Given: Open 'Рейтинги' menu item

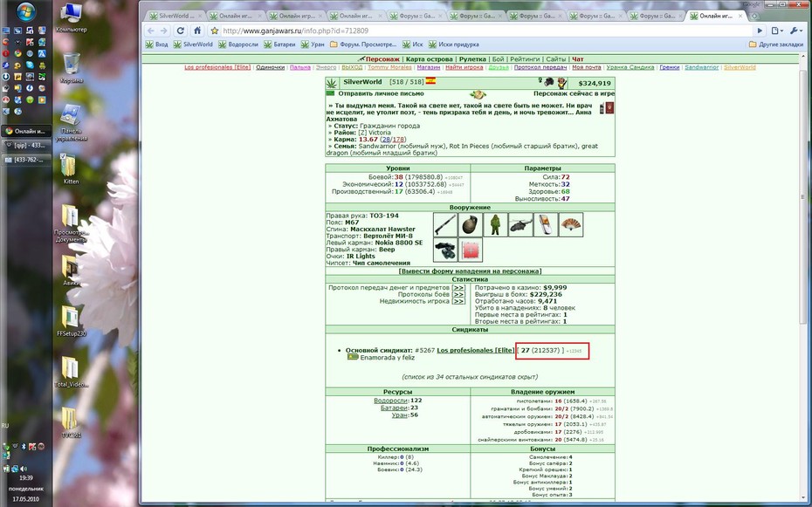Looking at the screenshot, I should pyautogui.click(x=525, y=59).
